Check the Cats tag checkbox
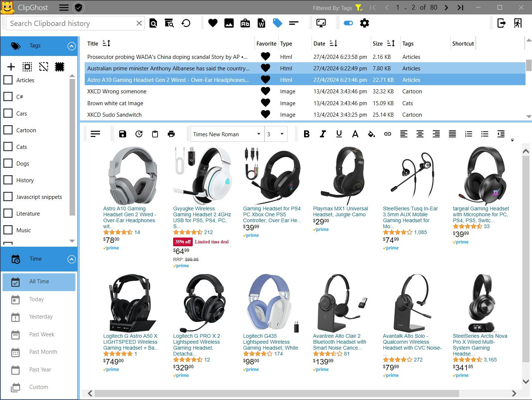The image size is (532, 400). 8,147
